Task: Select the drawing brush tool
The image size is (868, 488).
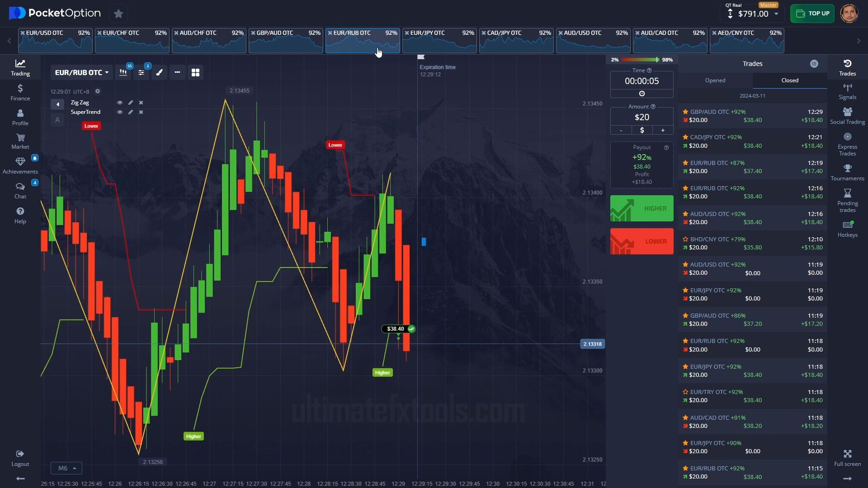Action: pos(159,73)
